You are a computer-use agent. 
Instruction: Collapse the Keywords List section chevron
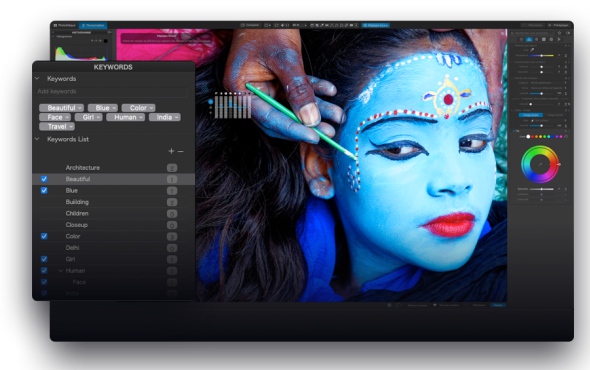point(37,139)
